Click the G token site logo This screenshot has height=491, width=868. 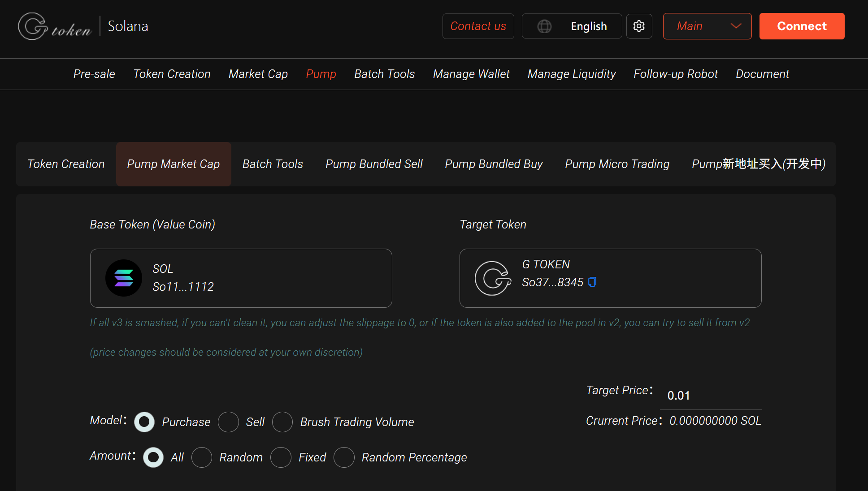54,26
